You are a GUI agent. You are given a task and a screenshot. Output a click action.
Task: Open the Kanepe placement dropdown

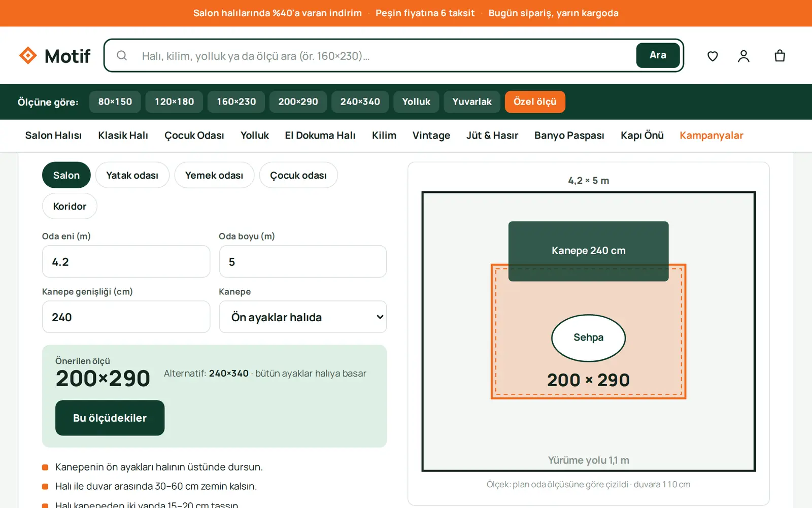(x=303, y=317)
